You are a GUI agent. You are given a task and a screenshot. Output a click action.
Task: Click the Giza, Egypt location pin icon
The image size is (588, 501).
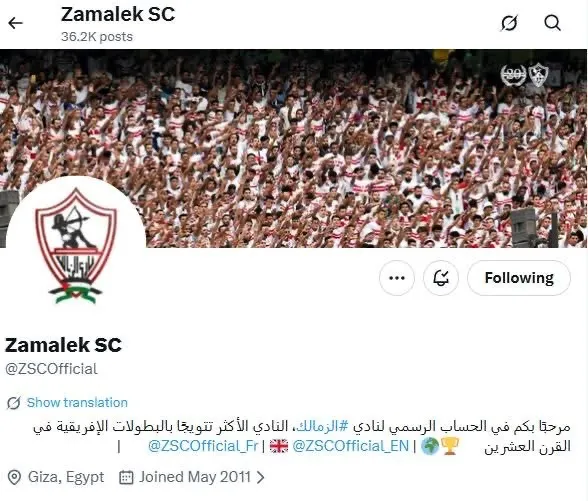(14, 478)
